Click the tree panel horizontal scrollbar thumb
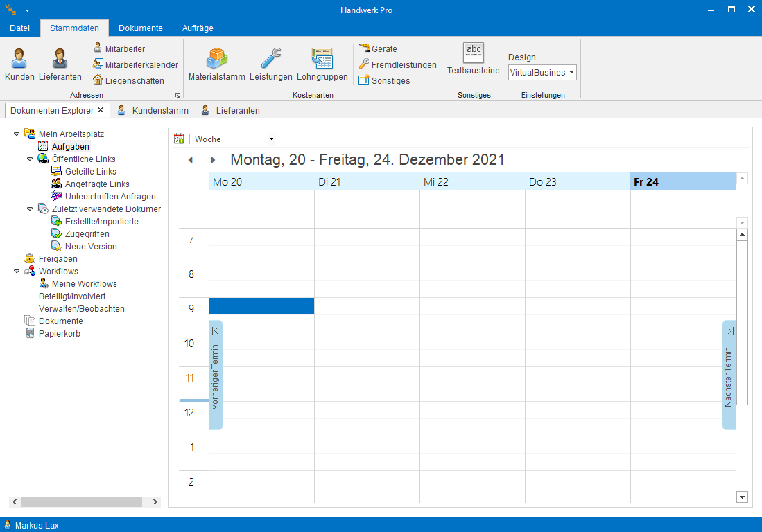This screenshot has width=762, height=532. 82,502
